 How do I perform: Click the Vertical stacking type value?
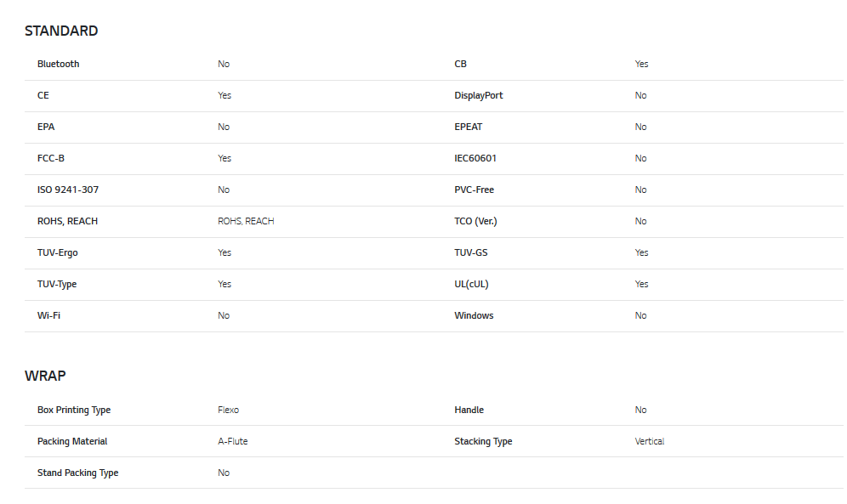click(650, 441)
